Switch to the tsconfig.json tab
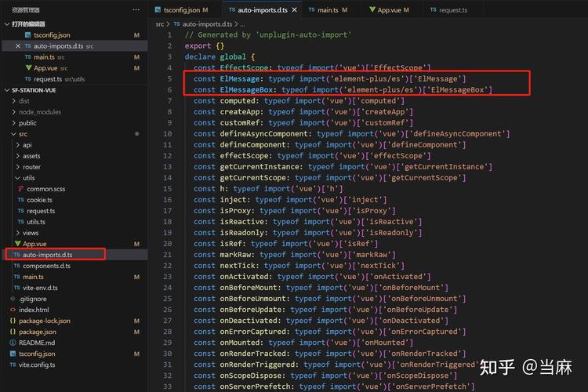Image resolution: width=588 pixels, height=392 pixels. 182,10
